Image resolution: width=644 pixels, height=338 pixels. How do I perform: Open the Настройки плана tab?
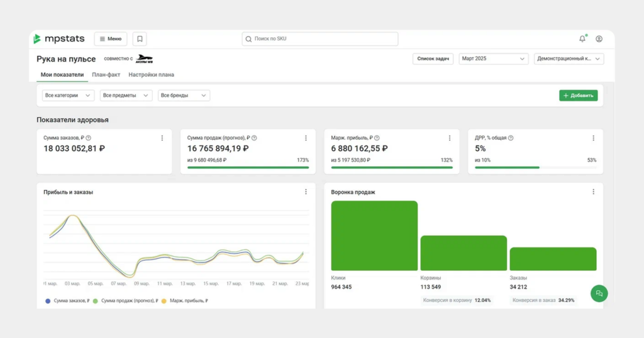click(x=151, y=75)
